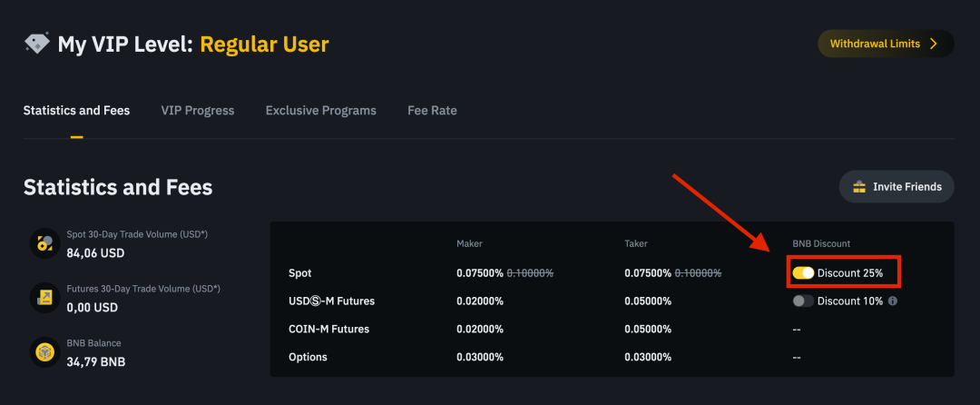Click the BNB Discount column header
The height and width of the screenshot is (405, 980).
pyautogui.click(x=821, y=243)
